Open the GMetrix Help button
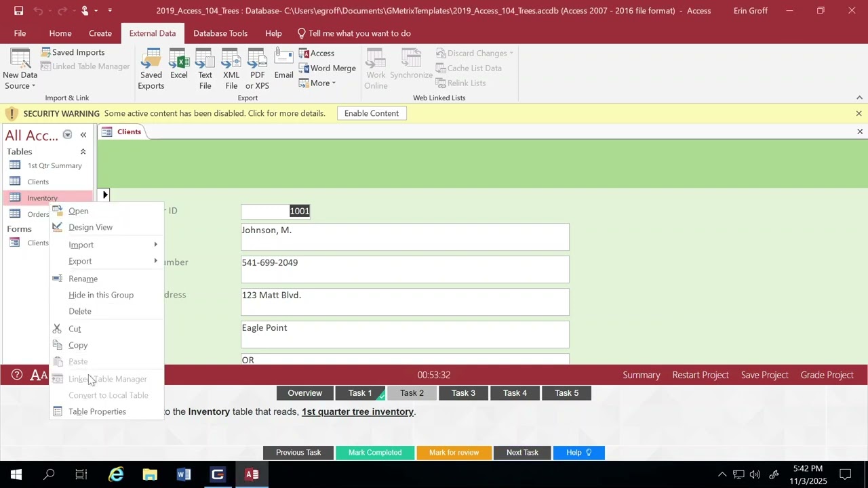The height and width of the screenshot is (488, 868). [578, 453]
